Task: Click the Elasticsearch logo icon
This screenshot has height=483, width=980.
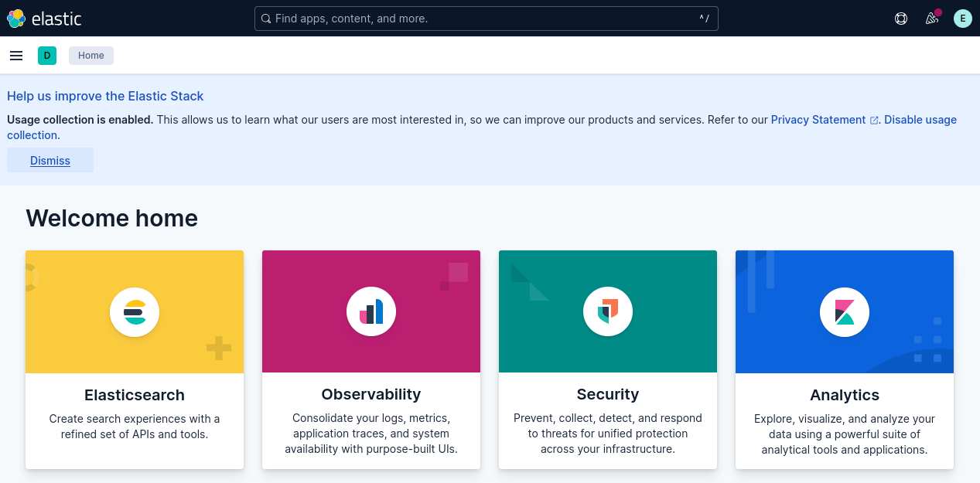Action: tap(135, 312)
